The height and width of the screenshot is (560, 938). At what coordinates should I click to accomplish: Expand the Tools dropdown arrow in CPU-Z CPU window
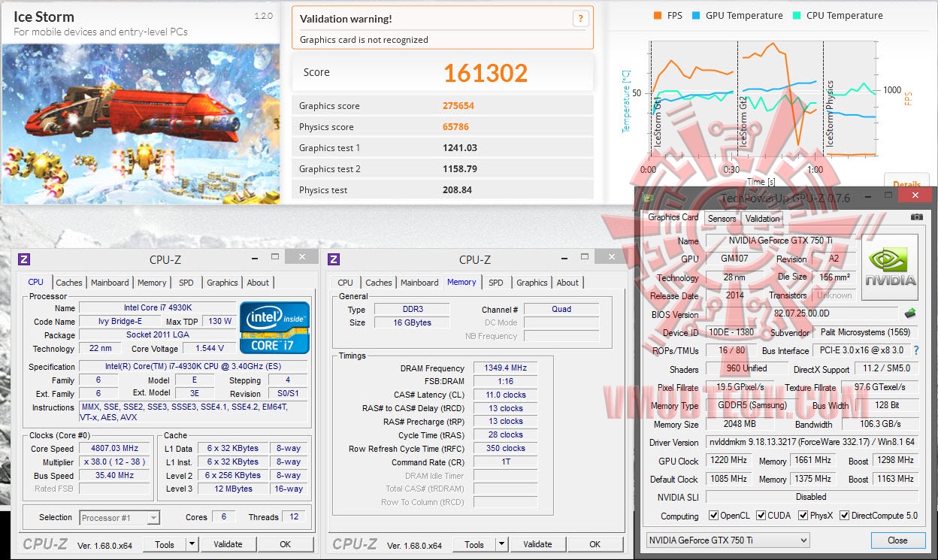(192, 544)
